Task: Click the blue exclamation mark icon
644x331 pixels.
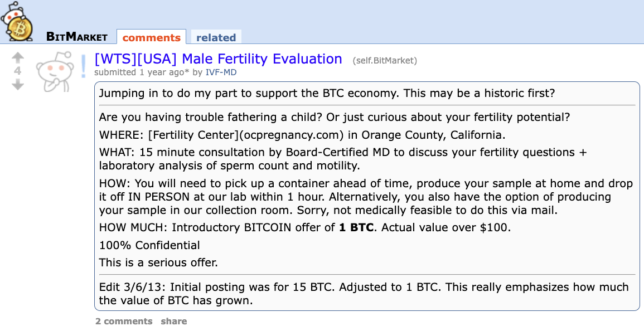Action: [x=84, y=66]
